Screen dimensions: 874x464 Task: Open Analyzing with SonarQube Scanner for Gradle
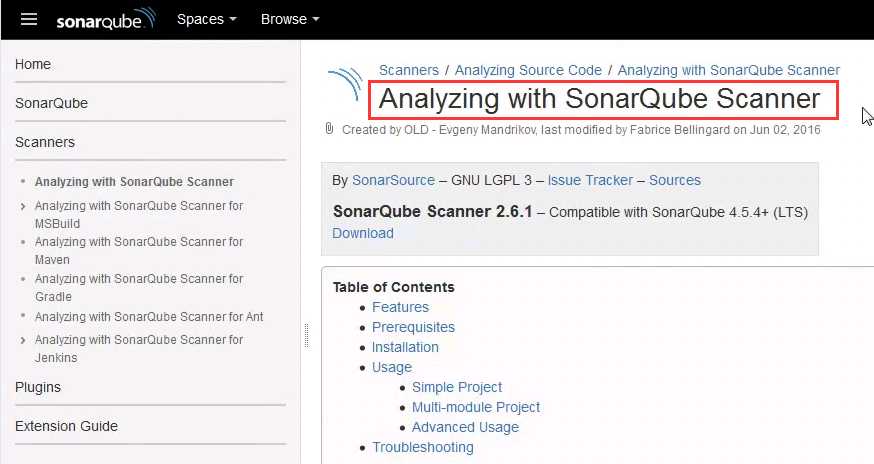[139, 287]
